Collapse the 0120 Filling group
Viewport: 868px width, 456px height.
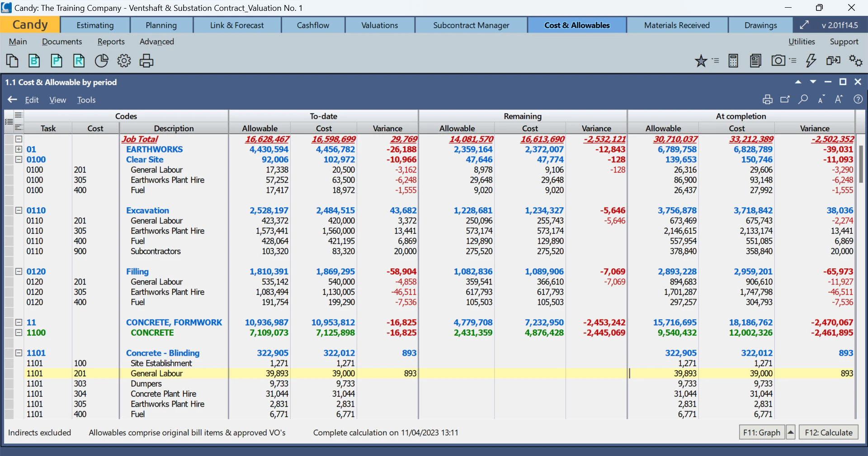[19, 271]
